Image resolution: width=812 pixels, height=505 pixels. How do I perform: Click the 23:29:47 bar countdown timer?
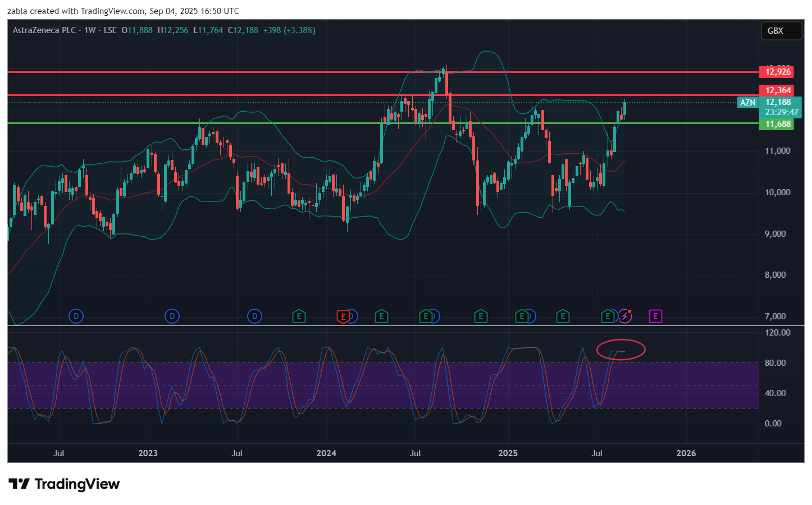click(782, 112)
